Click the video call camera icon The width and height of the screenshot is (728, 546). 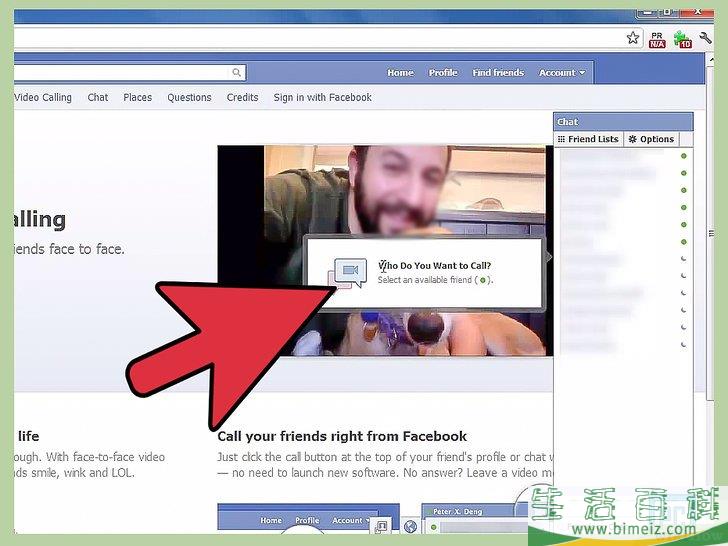[349, 272]
